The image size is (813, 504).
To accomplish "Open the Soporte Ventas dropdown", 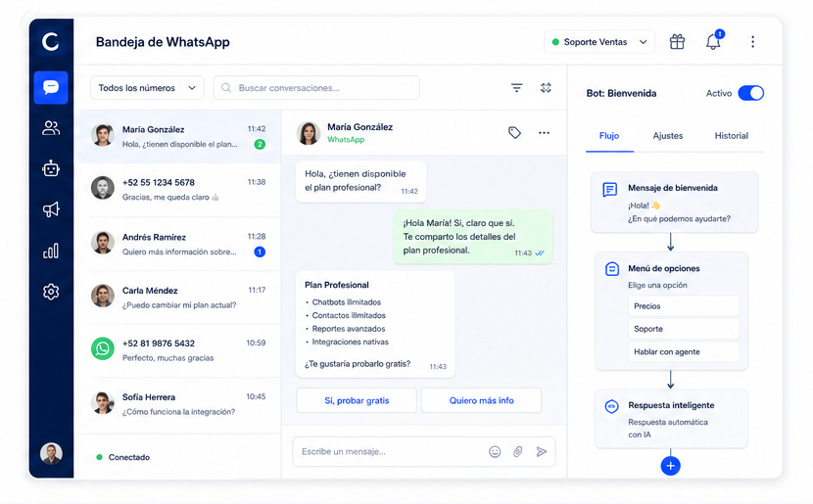I will pyautogui.click(x=599, y=42).
